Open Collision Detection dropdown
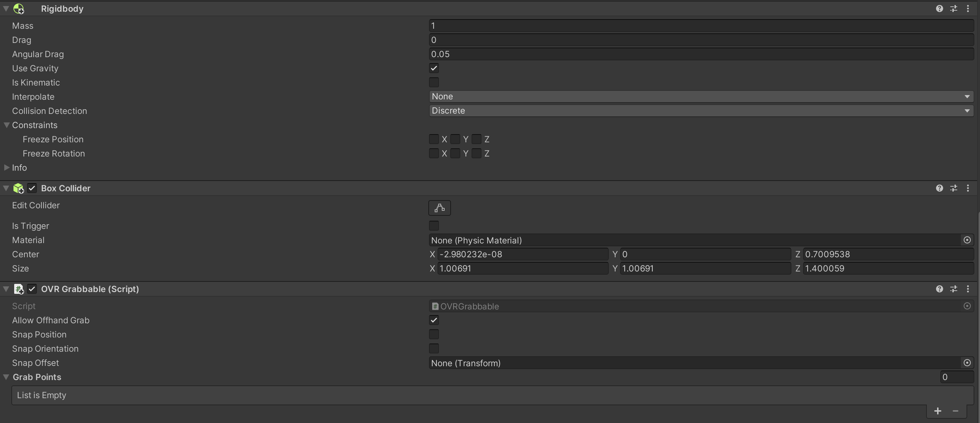Viewport: 980px width, 423px height. [701, 111]
